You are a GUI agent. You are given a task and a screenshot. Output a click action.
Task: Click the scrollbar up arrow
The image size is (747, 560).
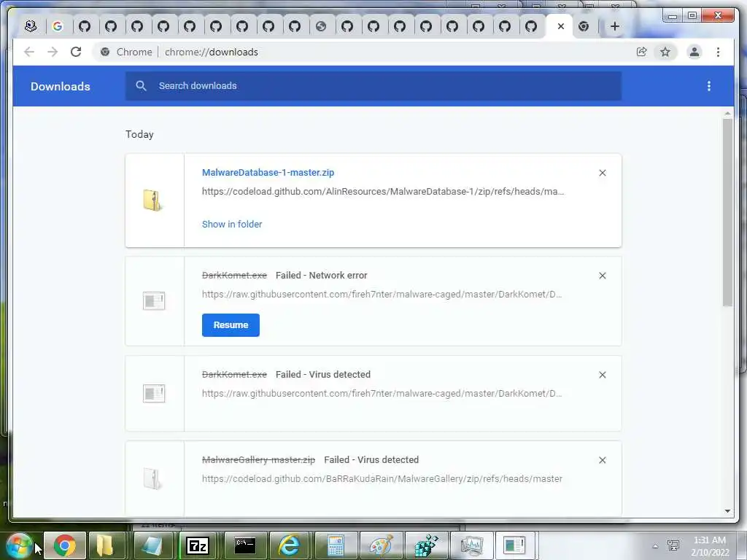tap(727, 114)
